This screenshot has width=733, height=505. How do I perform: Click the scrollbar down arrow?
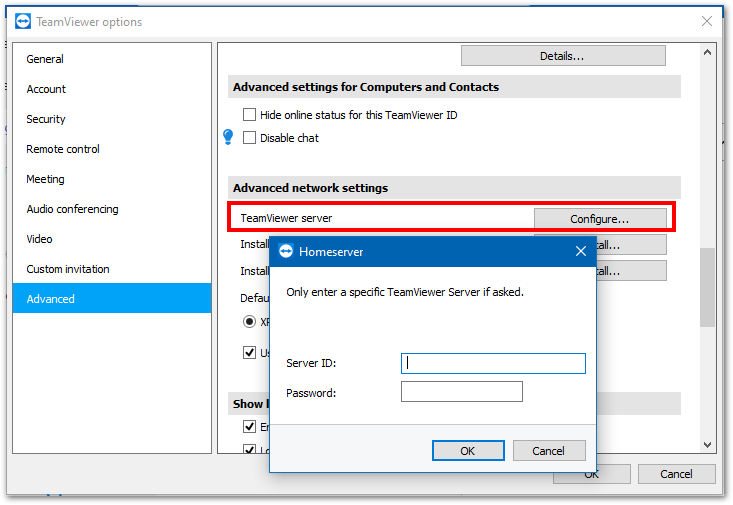click(707, 445)
